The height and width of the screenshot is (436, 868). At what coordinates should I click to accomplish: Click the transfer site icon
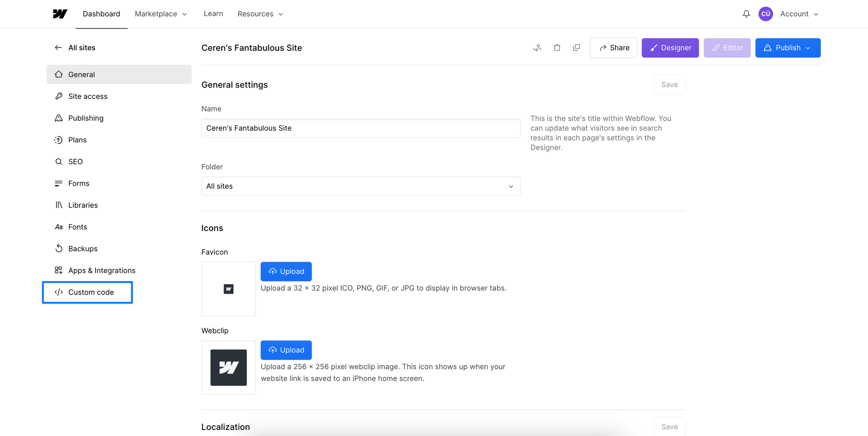[537, 48]
